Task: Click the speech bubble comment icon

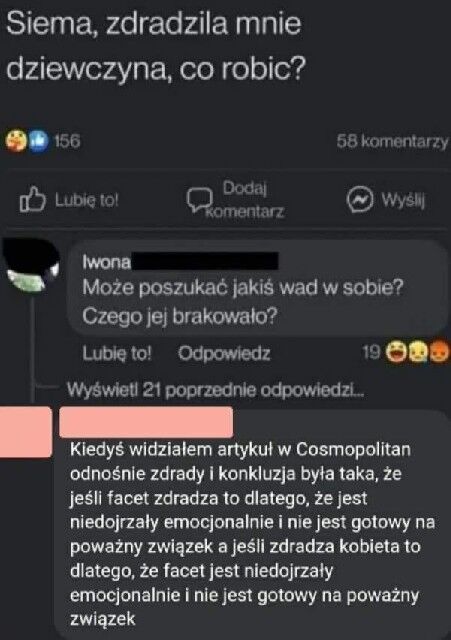Action: tap(200, 200)
